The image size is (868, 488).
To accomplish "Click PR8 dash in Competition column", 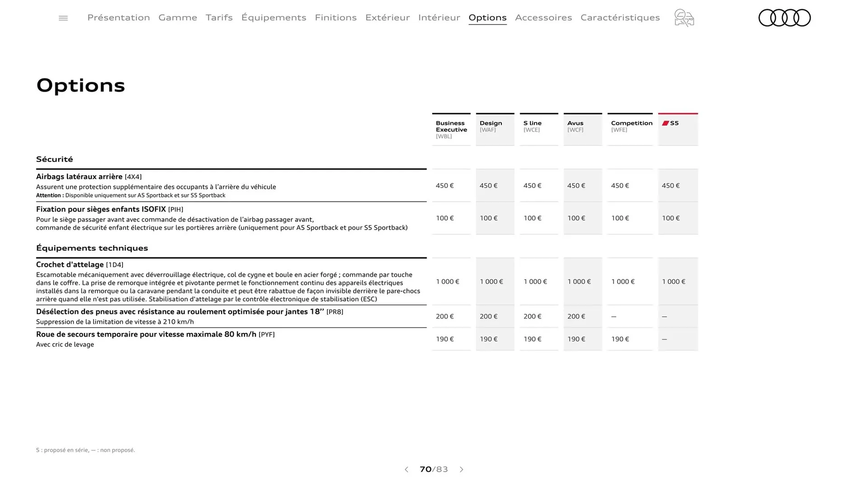I will click(614, 317).
